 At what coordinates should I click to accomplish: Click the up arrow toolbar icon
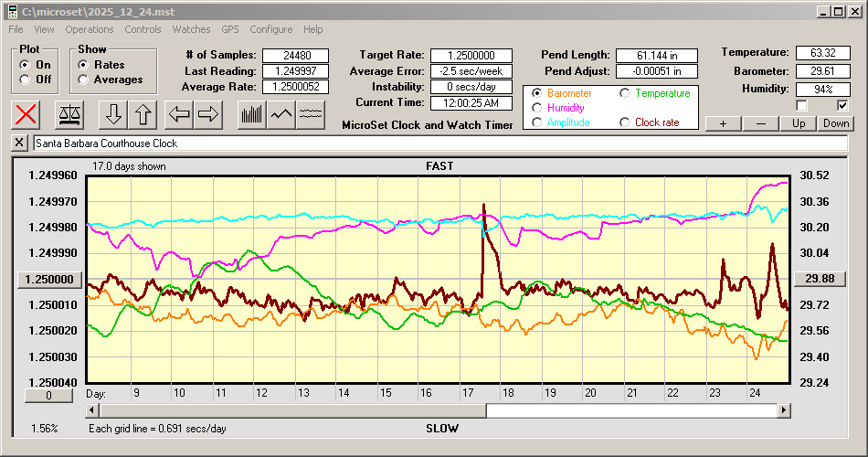tap(143, 114)
